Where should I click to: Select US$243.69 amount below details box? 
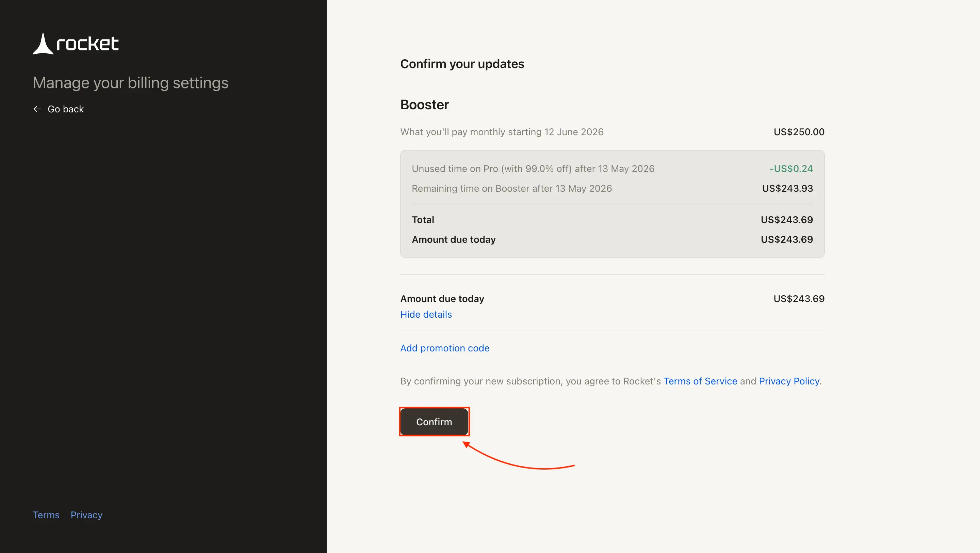pos(799,299)
